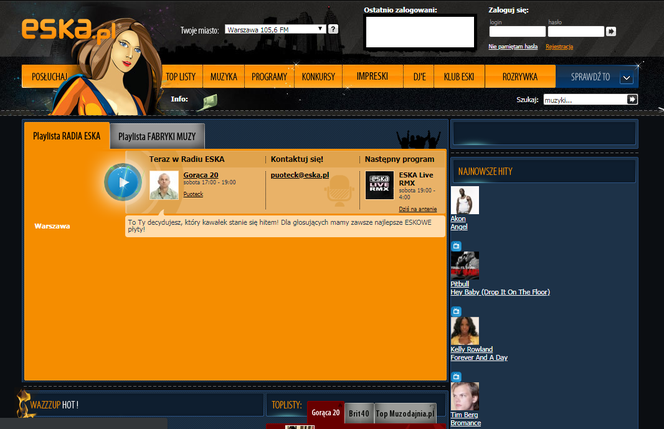Open Puoteck presenter link
The height and width of the screenshot is (429, 664).
pos(193,194)
